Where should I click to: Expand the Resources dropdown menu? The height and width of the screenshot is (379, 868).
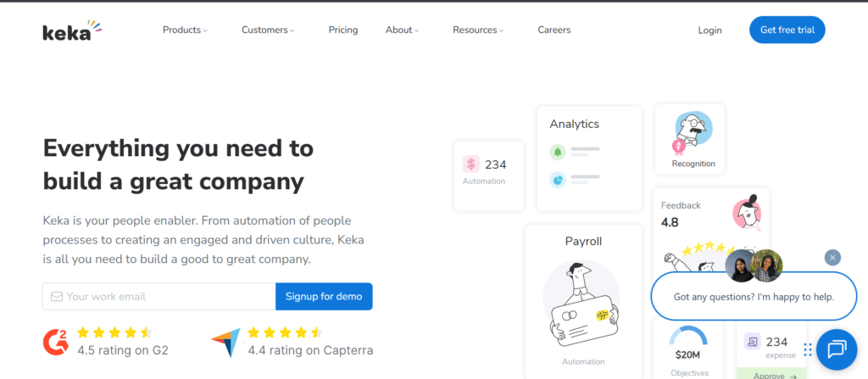tap(477, 31)
